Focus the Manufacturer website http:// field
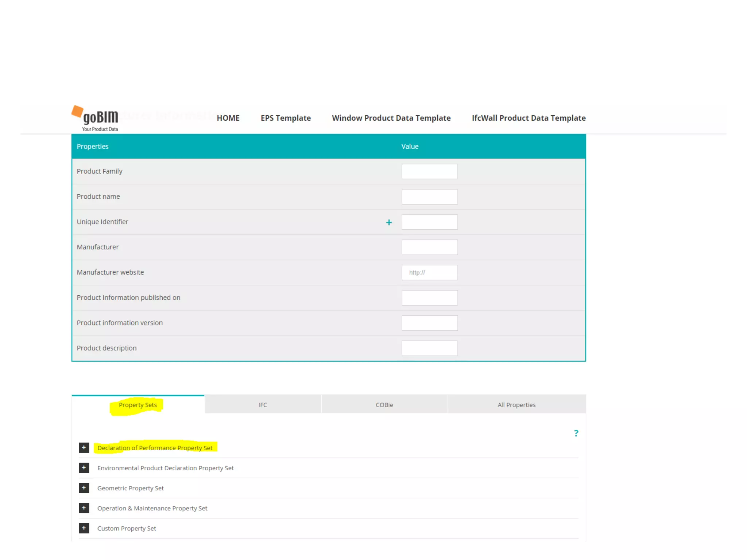Viewport: 747px width, 560px height. coord(429,272)
